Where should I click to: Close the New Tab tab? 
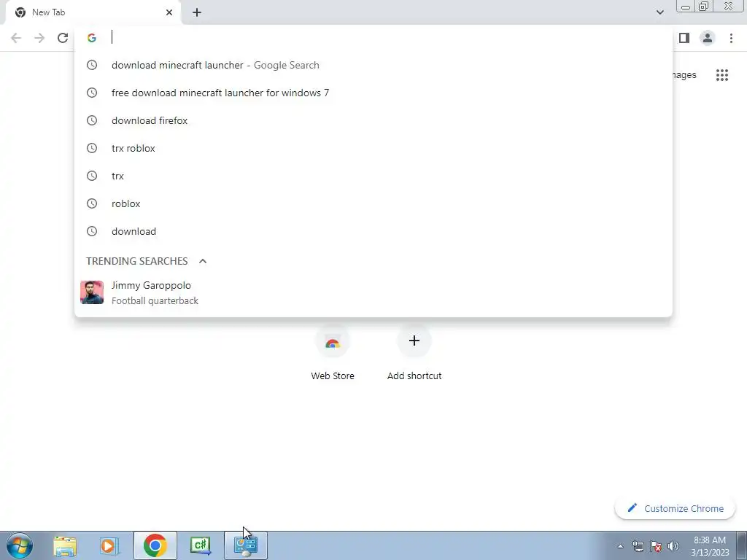pos(169,12)
